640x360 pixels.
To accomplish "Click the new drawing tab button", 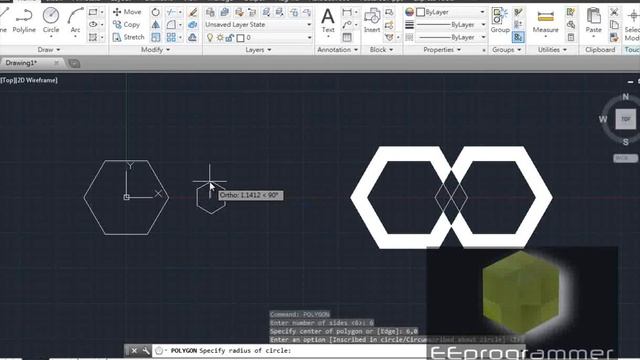I will 74,63.
